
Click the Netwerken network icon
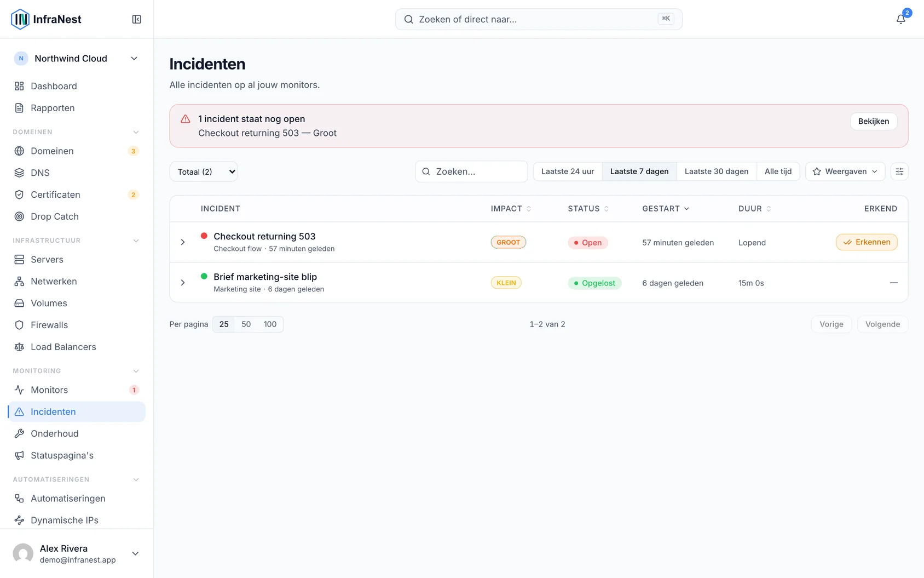(19, 281)
